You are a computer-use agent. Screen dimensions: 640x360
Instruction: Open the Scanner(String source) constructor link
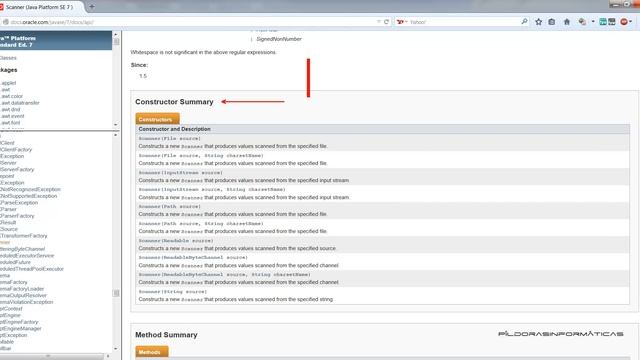click(173, 292)
